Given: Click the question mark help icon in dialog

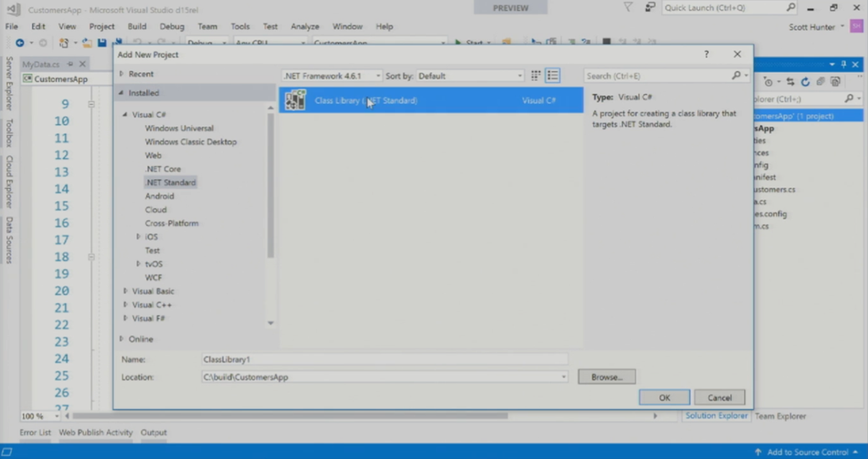Looking at the screenshot, I should pyautogui.click(x=706, y=54).
